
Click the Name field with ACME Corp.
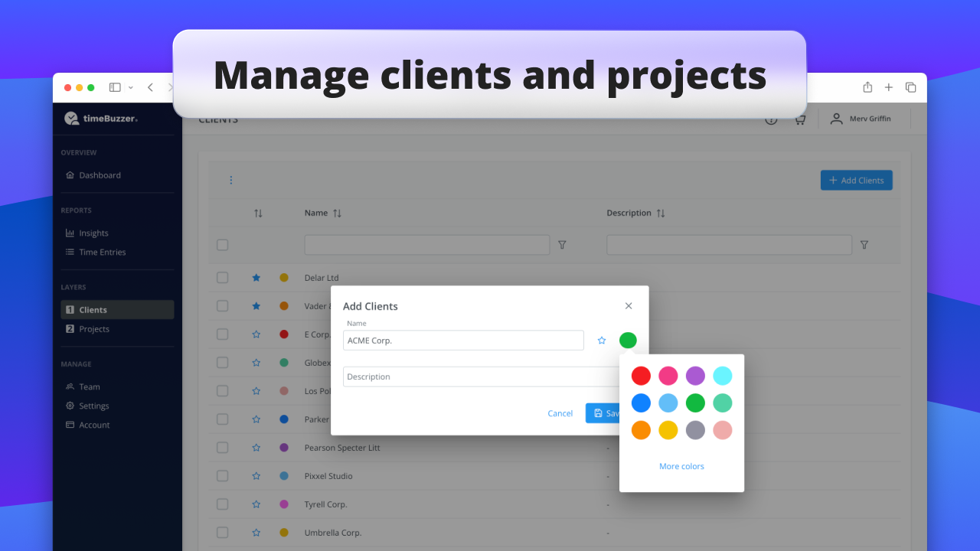click(463, 341)
